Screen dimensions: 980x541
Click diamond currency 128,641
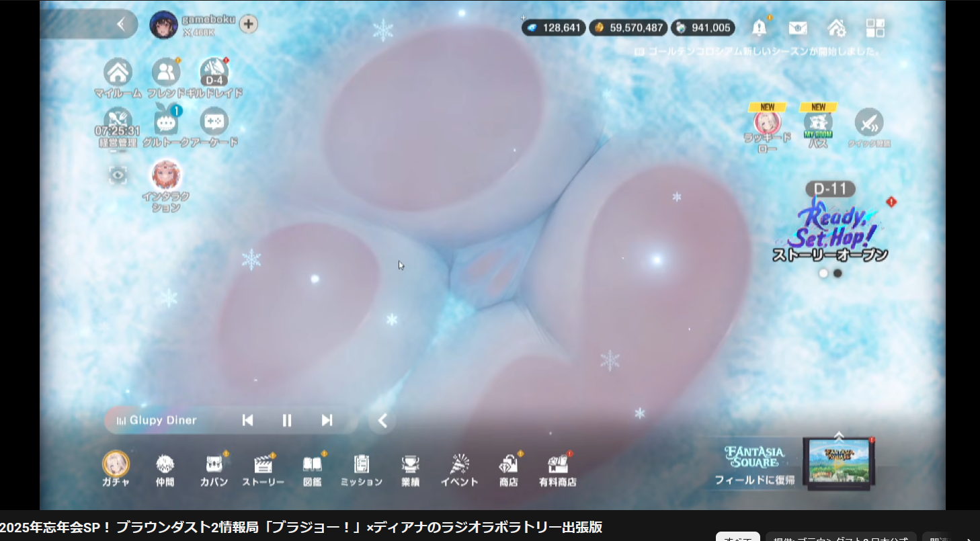point(553,28)
